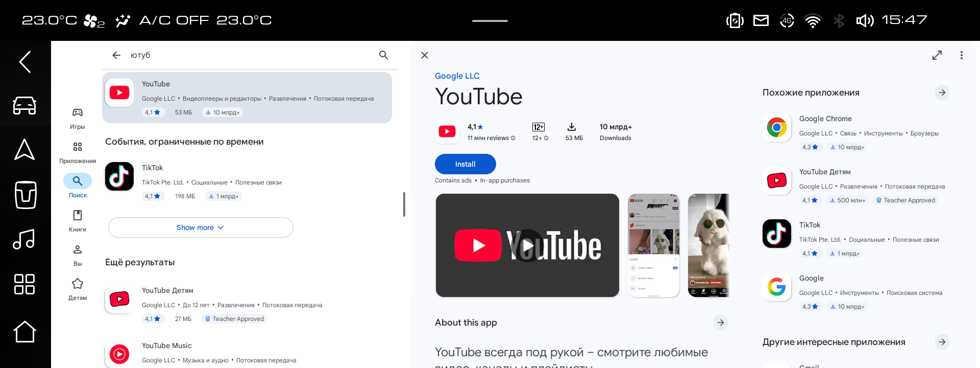980x368 pixels.
Task: Expand results with Show more
Action: pyautogui.click(x=201, y=227)
